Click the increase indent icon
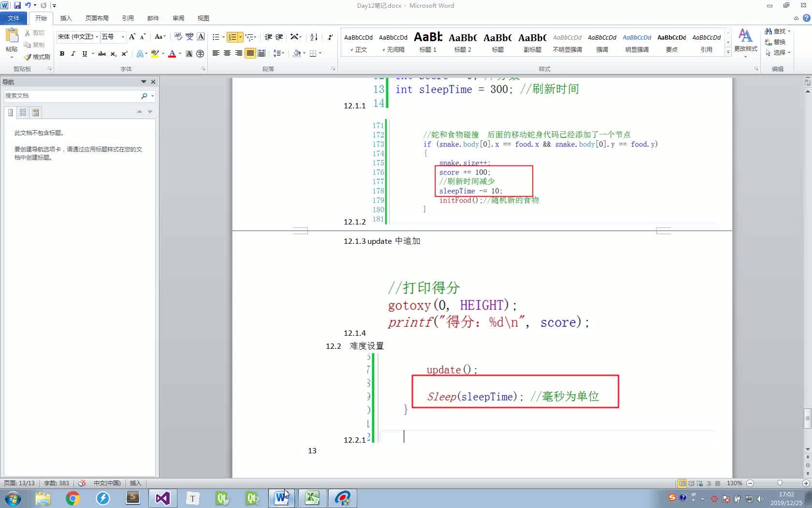 [x=279, y=37]
